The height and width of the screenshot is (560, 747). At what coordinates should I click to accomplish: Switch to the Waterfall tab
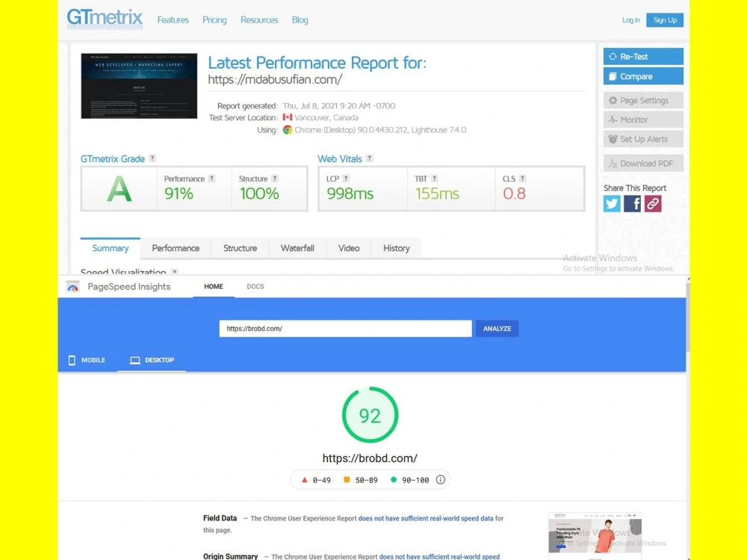pos(297,248)
